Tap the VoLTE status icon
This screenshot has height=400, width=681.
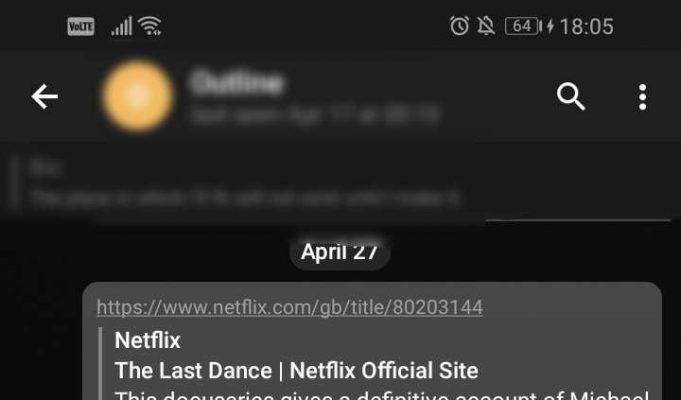81,27
